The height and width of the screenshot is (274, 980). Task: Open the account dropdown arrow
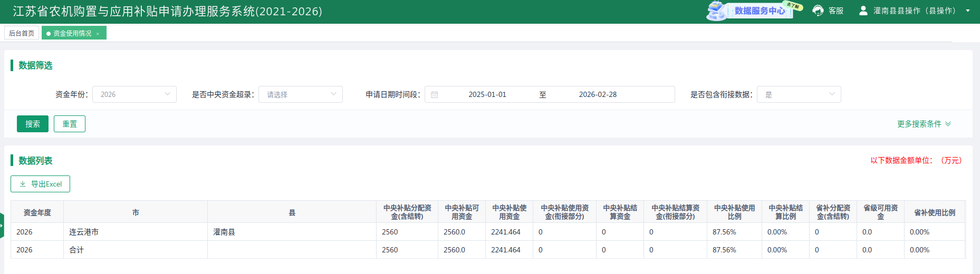click(x=968, y=11)
